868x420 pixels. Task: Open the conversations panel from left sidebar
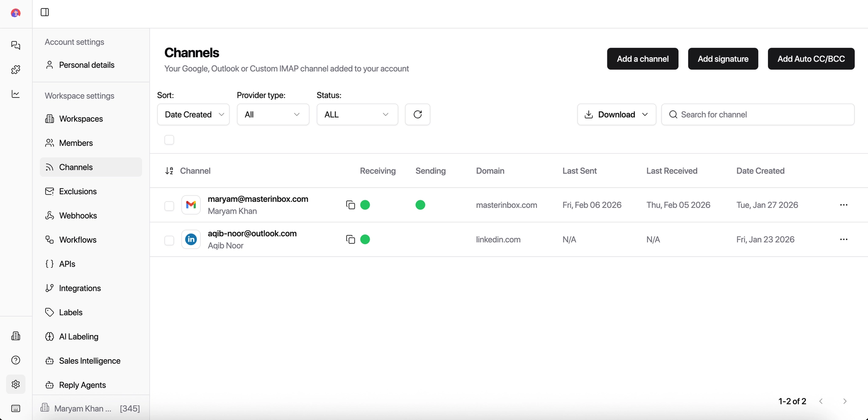coord(16,45)
